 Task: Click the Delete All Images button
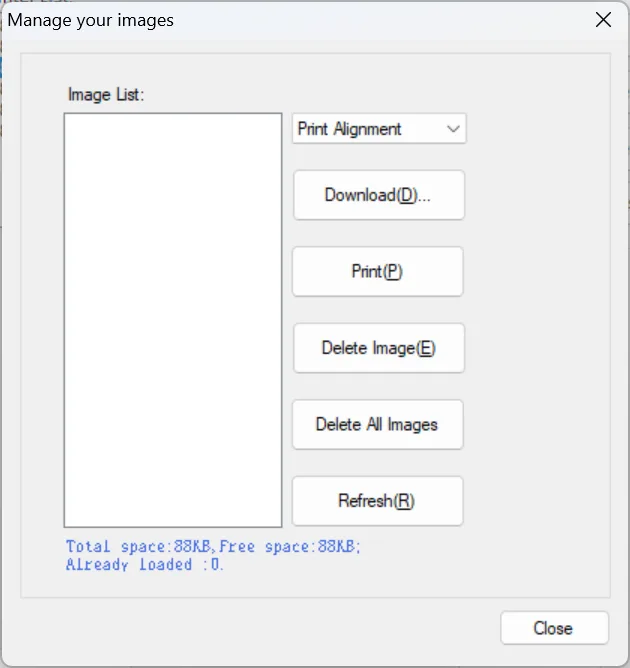[377, 425]
